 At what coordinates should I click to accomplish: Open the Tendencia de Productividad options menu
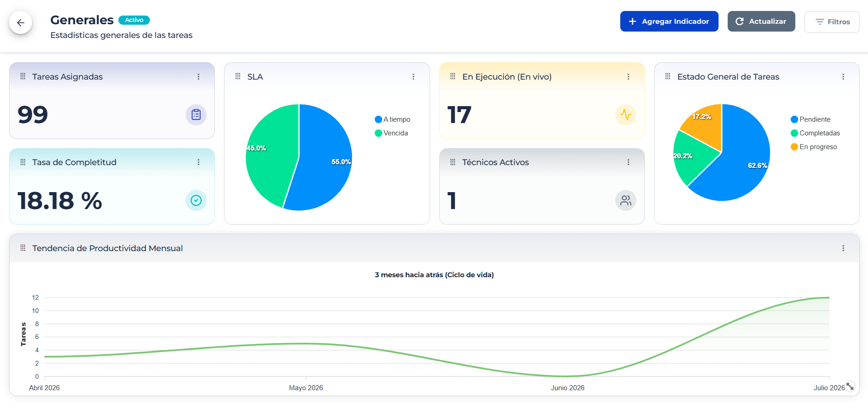coord(843,248)
